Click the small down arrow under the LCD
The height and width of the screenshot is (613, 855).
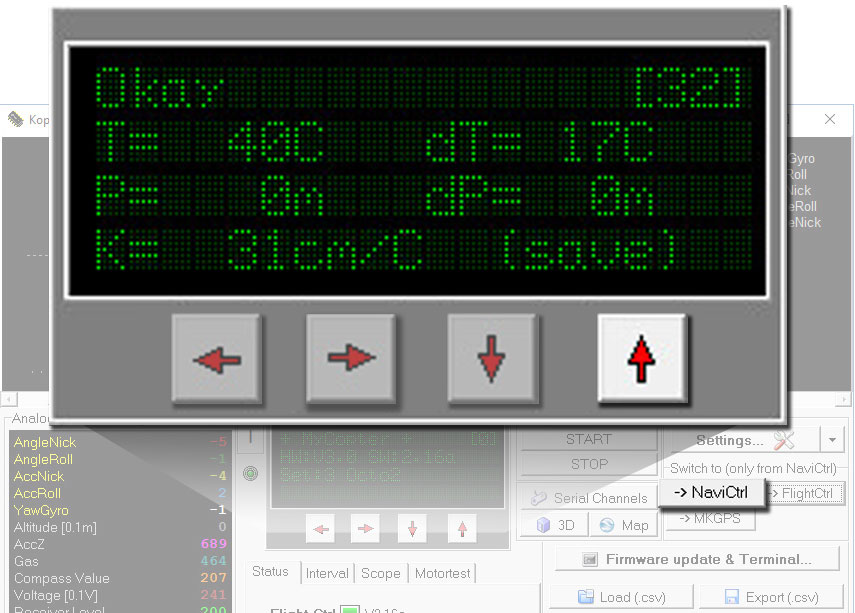pyautogui.click(x=412, y=529)
